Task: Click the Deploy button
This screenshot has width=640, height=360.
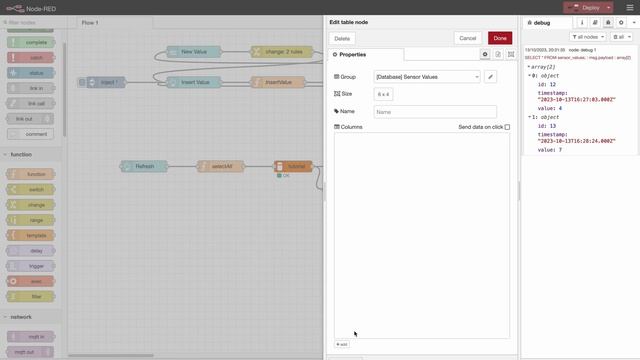Action: 586,8
